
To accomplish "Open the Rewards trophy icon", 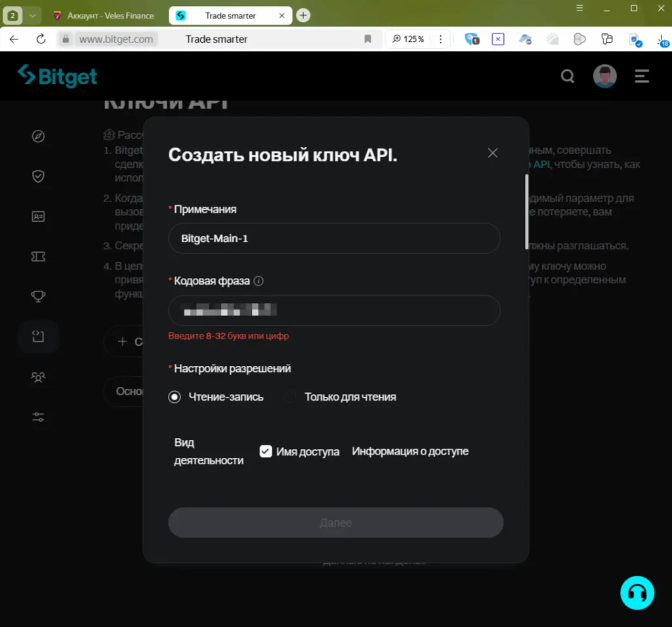I will click(x=38, y=296).
